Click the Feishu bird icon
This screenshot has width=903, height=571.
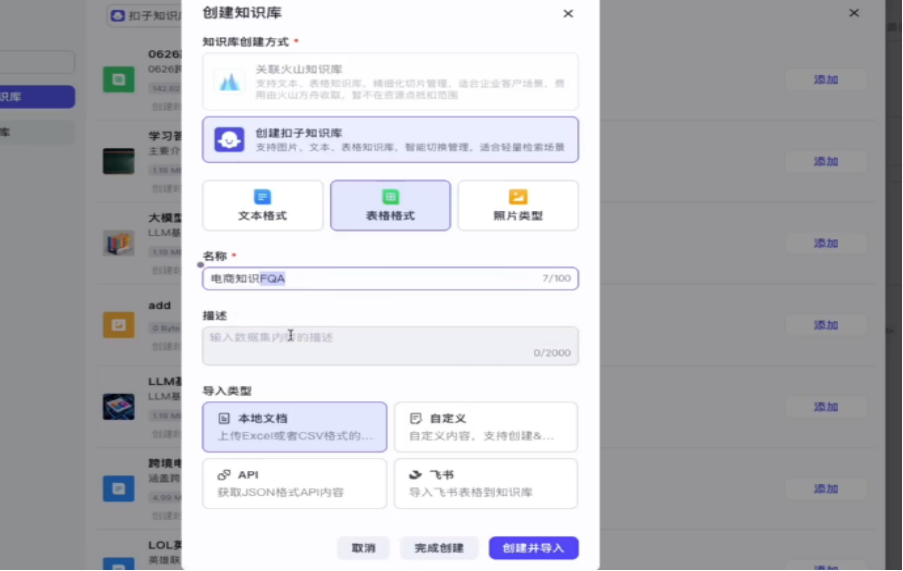click(415, 475)
